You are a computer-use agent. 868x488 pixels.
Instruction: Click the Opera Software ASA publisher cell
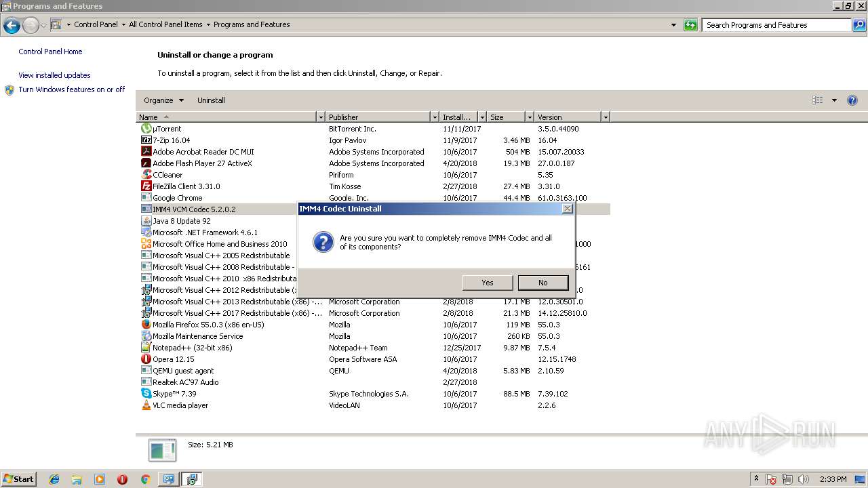[363, 359]
